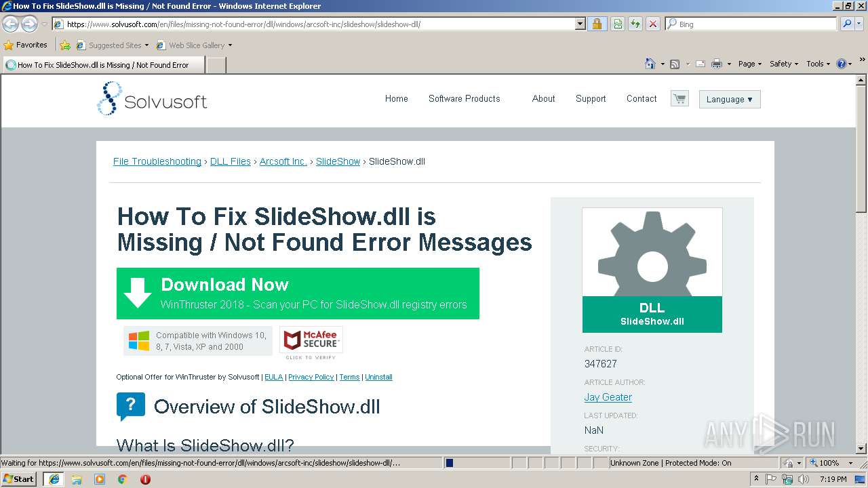The width and height of the screenshot is (868, 488).
Task: Open the About nav item
Action: tap(543, 98)
